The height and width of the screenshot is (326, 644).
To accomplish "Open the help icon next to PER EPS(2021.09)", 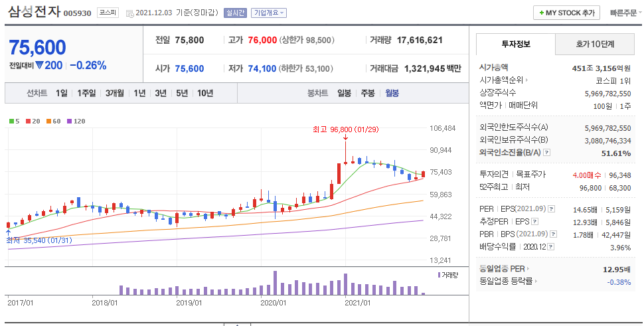I will tap(551, 209).
